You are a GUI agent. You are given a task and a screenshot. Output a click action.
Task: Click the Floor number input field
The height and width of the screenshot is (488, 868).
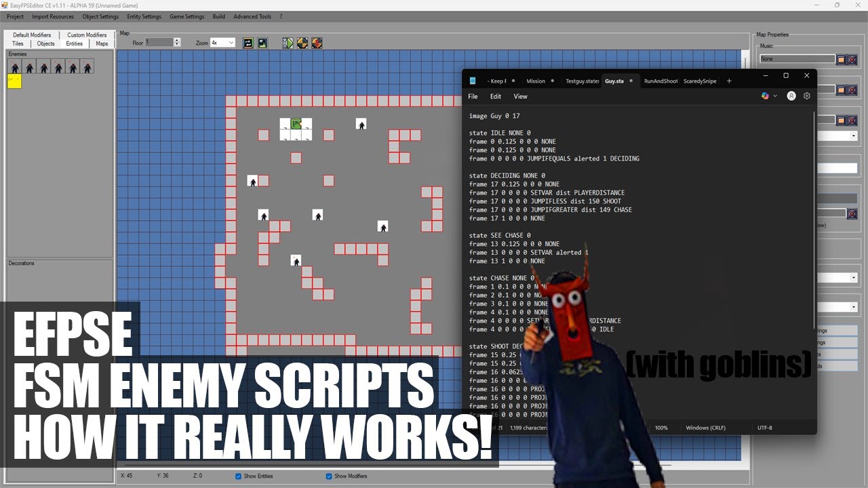click(159, 42)
